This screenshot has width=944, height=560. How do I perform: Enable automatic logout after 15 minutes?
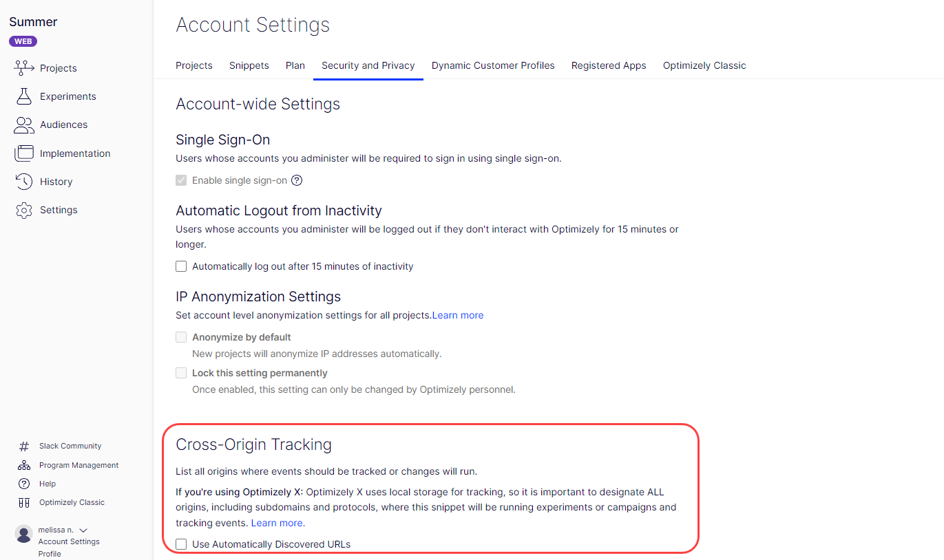(181, 266)
